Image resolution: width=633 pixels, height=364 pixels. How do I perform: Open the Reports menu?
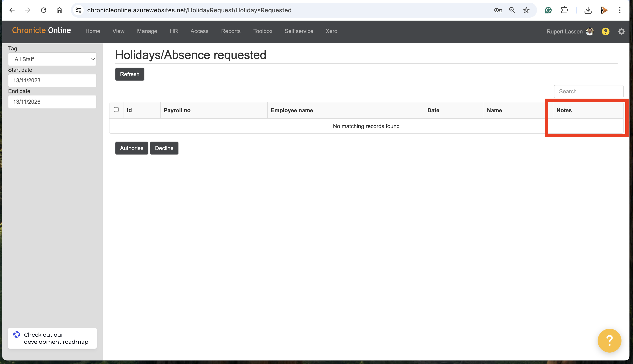(230, 31)
